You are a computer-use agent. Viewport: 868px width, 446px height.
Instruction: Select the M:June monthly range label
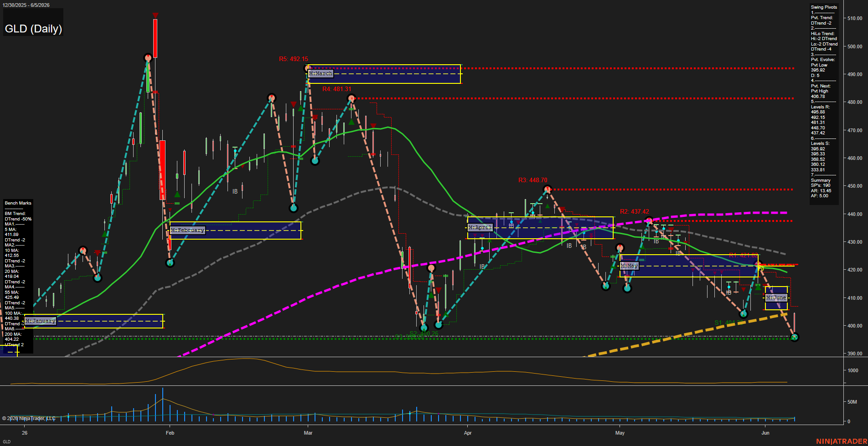(x=776, y=297)
